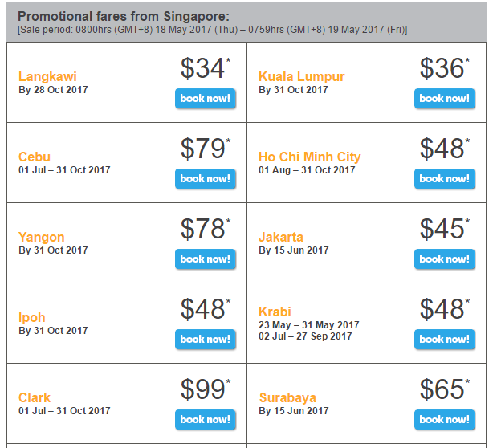The width and height of the screenshot is (501, 448).
Task: Click the Cebu destination name
Action: 35,157
